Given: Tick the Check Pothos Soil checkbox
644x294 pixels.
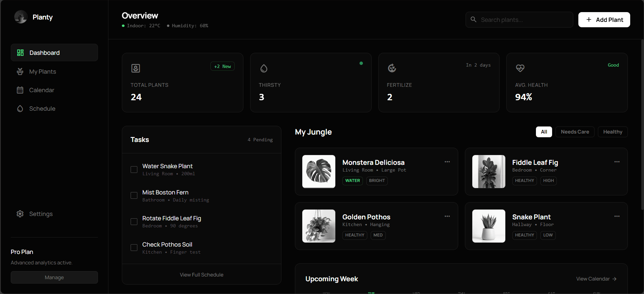Looking at the screenshot, I should click(x=134, y=248).
